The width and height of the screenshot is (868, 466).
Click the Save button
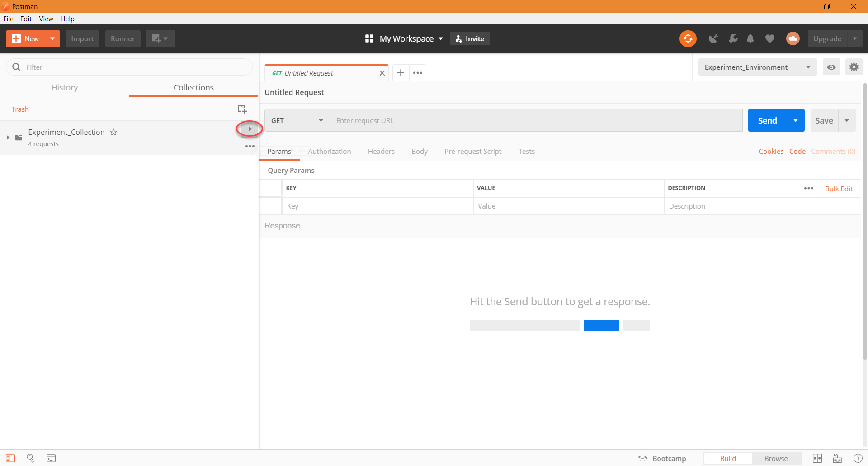(x=824, y=120)
